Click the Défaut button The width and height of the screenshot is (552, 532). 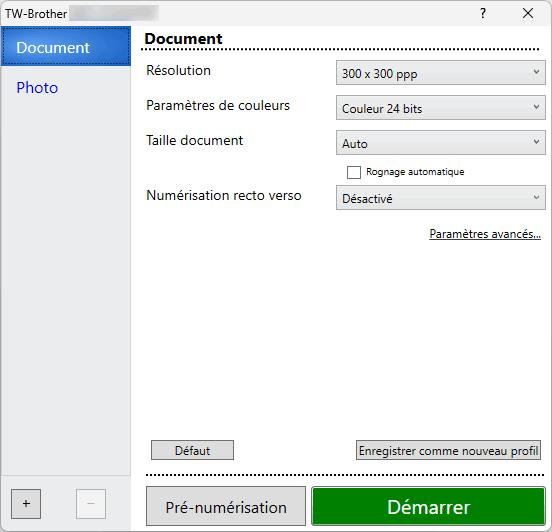193,450
